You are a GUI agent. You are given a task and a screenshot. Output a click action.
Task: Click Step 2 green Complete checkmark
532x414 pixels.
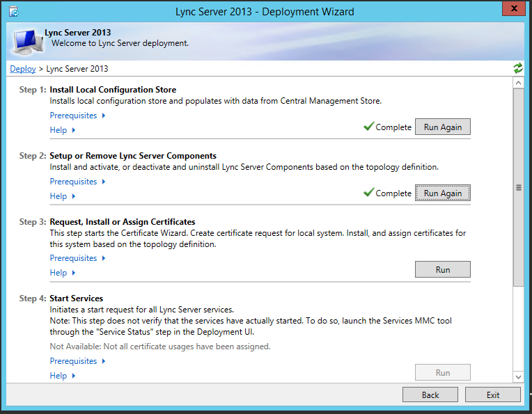[x=369, y=192]
